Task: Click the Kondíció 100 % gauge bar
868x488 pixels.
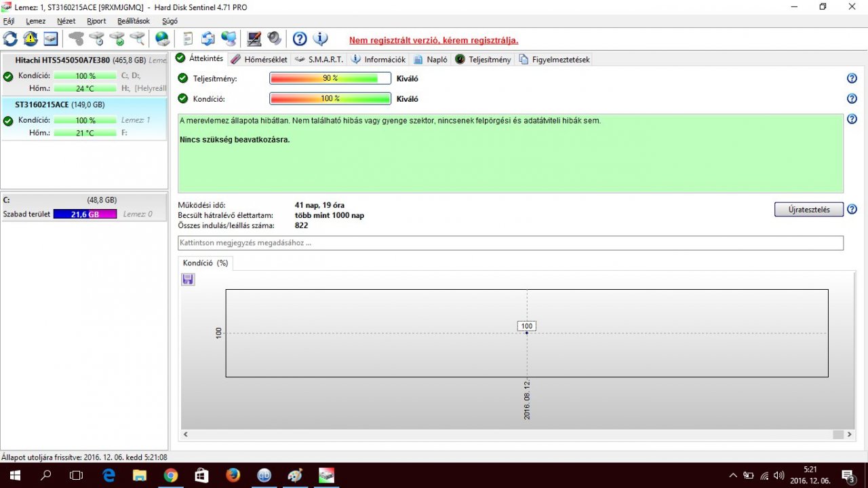Action: (x=330, y=99)
